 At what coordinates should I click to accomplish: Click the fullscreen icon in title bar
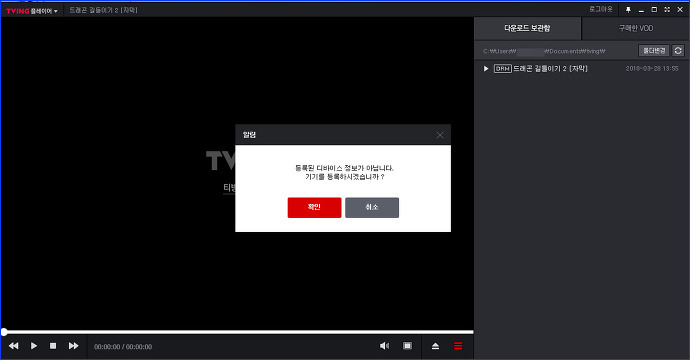[x=667, y=10]
